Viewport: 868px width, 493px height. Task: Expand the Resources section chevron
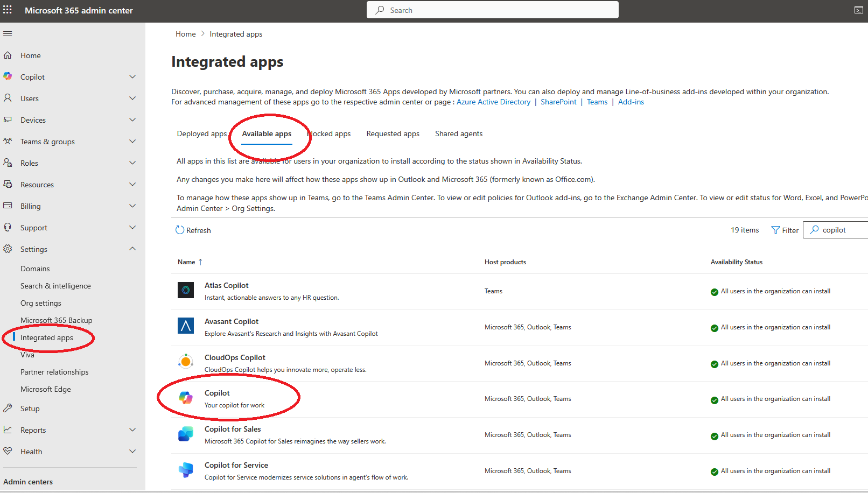tap(132, 185)
